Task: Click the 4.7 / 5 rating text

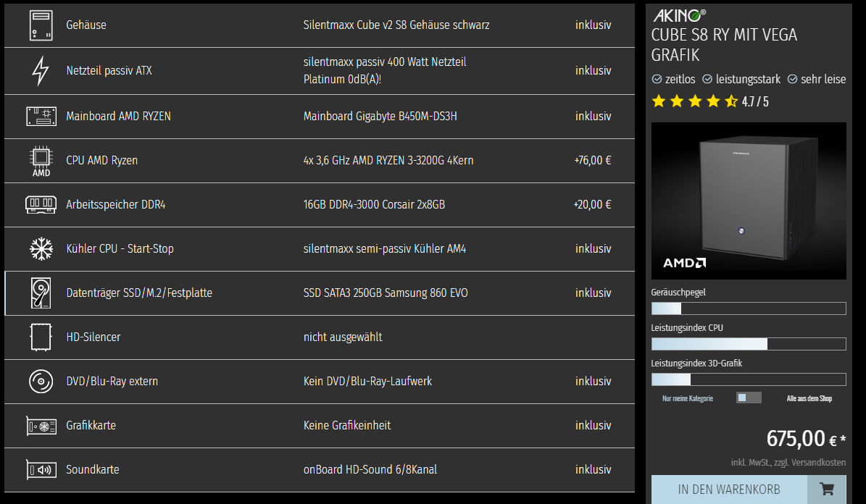Action: (x=755, y=101)
